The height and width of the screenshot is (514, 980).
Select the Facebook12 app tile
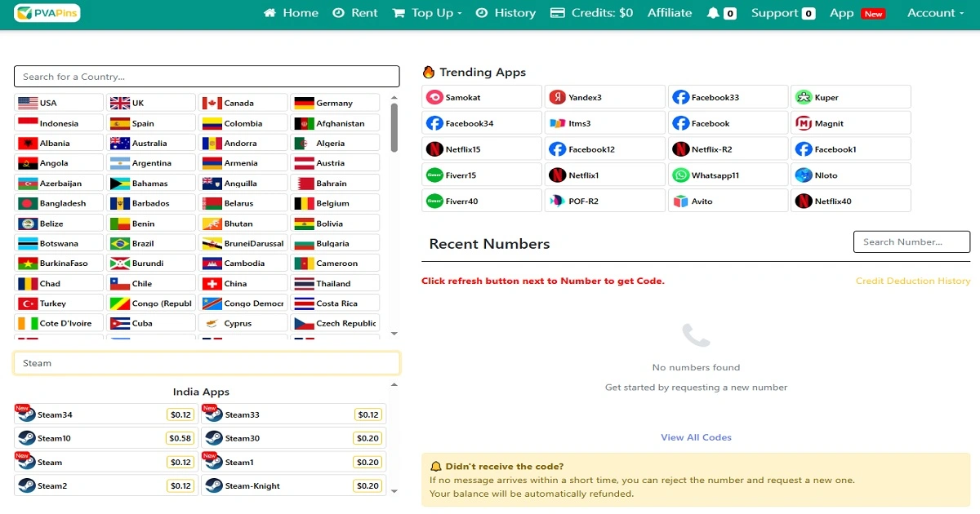point(604,149)
